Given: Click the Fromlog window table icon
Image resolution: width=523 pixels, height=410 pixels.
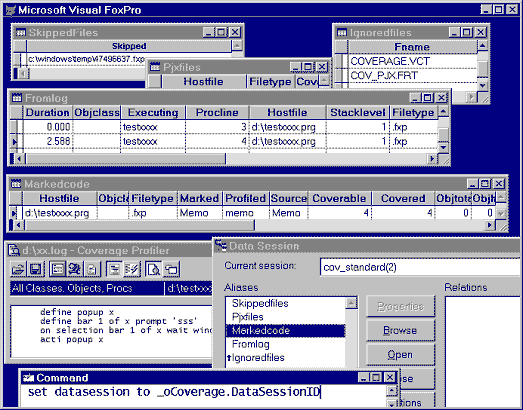Looking at the screenshot, I should click(17, 98).
